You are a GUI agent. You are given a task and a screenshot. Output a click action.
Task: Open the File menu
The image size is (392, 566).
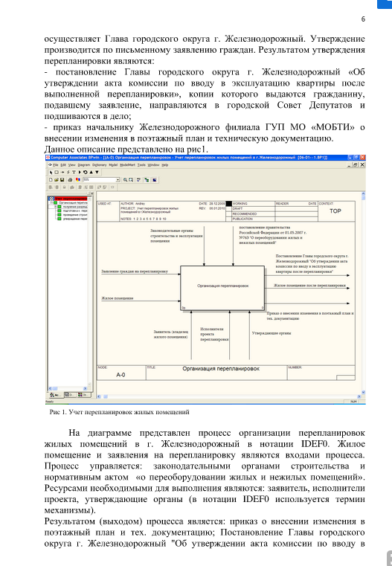56,165
